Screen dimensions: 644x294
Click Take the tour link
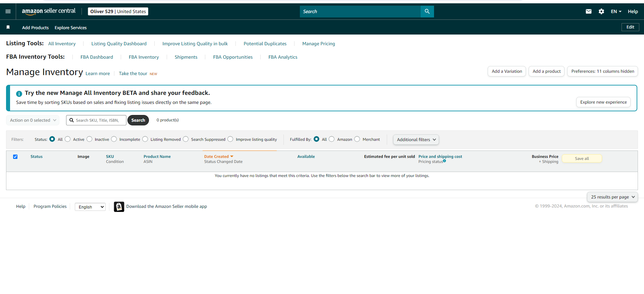[x=133, y=73]
